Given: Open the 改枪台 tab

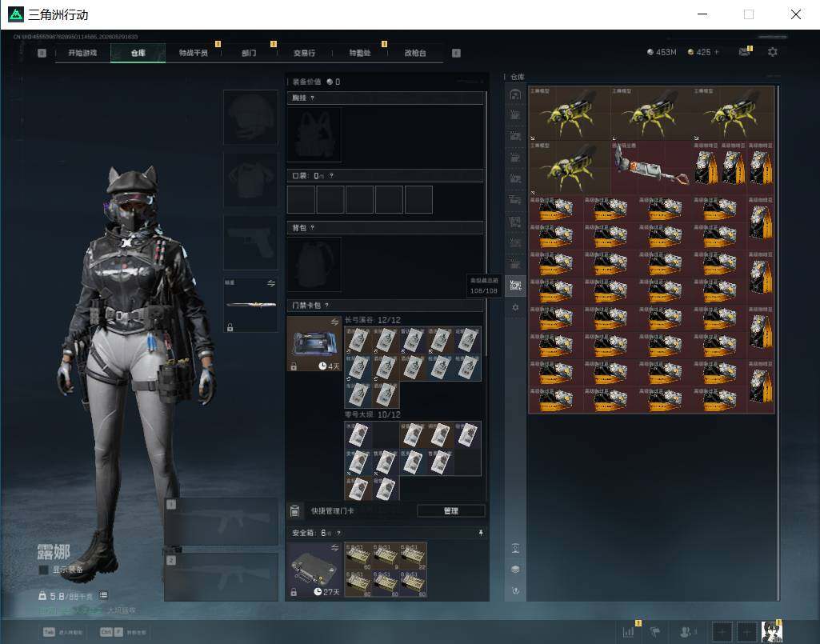Looking at the screenshot, I should [415, 53].
